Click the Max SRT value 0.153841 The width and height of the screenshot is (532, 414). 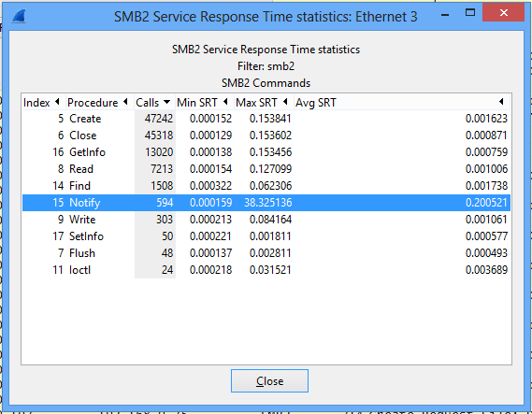[270, 119]
